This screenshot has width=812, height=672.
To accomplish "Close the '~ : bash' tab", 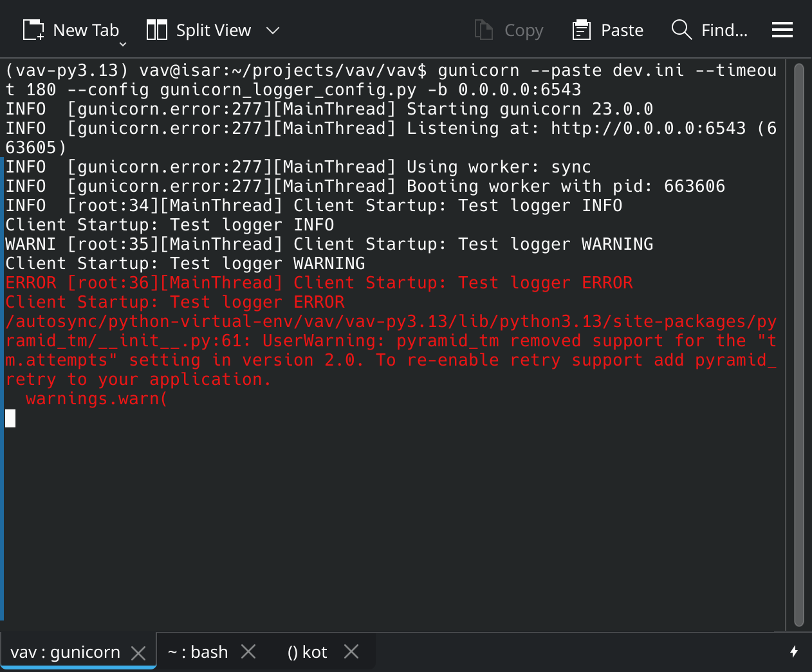I will pos(248,652).
